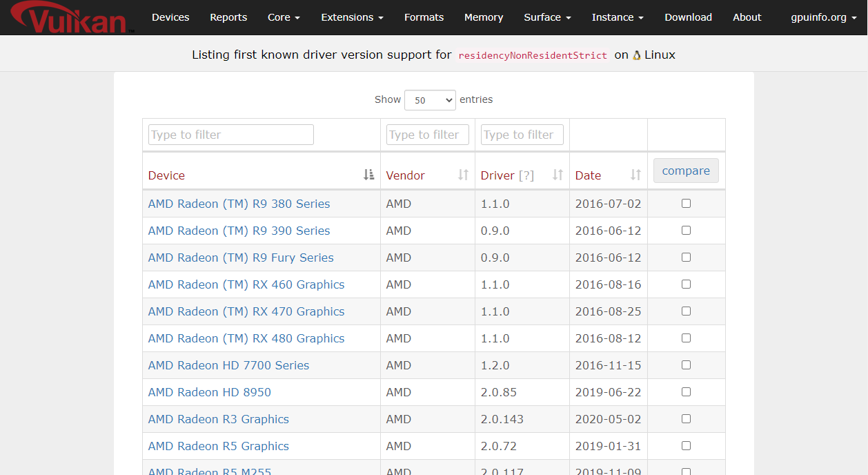Open AMD Radeon R5 Graphics link
Image resolution: width=868 pixels, height=475 pixels.
pyautogui.click(x=219, y=446)
